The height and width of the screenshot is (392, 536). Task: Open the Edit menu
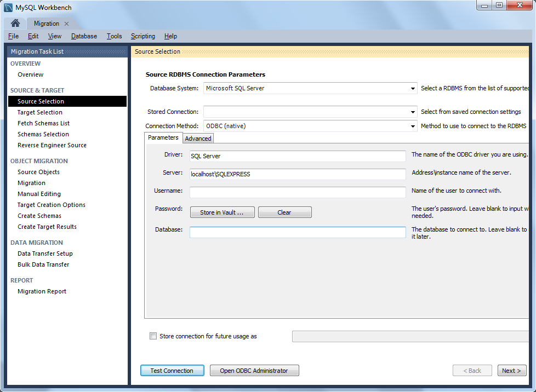33,36
